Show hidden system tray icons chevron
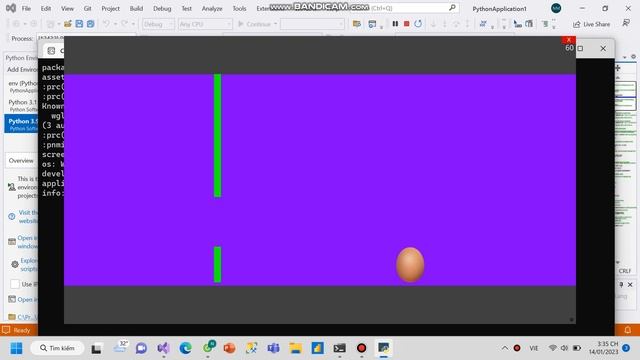This screenshot has height=360, width=640. coord(505,348)
